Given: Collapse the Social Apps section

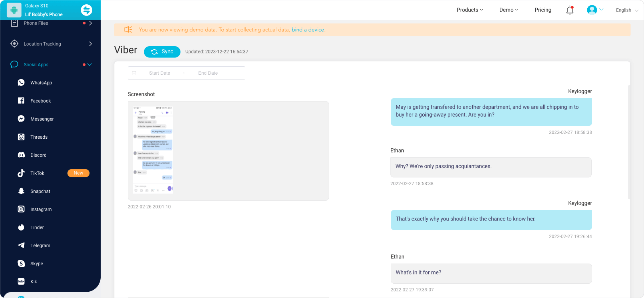Looking at the screenshot, I should 90,65.
